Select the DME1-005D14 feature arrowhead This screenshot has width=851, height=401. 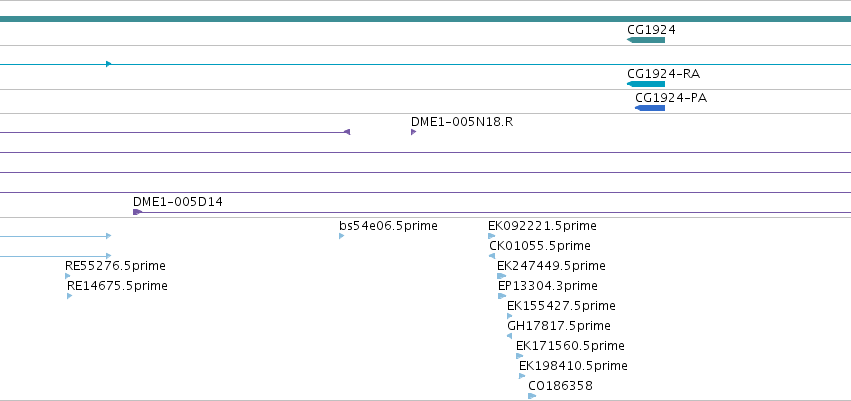click(x=137, y=212)
